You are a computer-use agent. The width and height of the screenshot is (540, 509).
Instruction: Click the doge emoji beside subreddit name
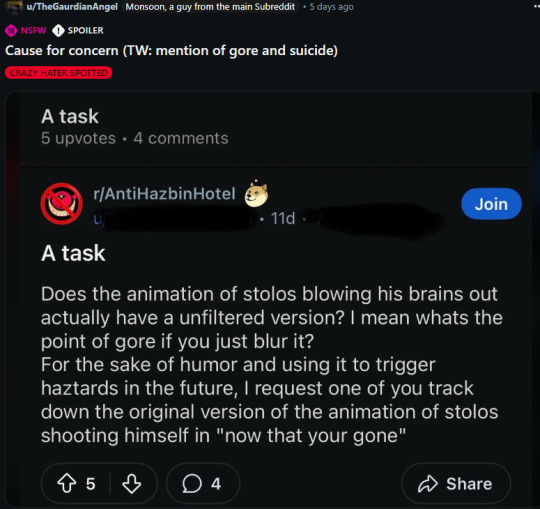pos(256,193)
